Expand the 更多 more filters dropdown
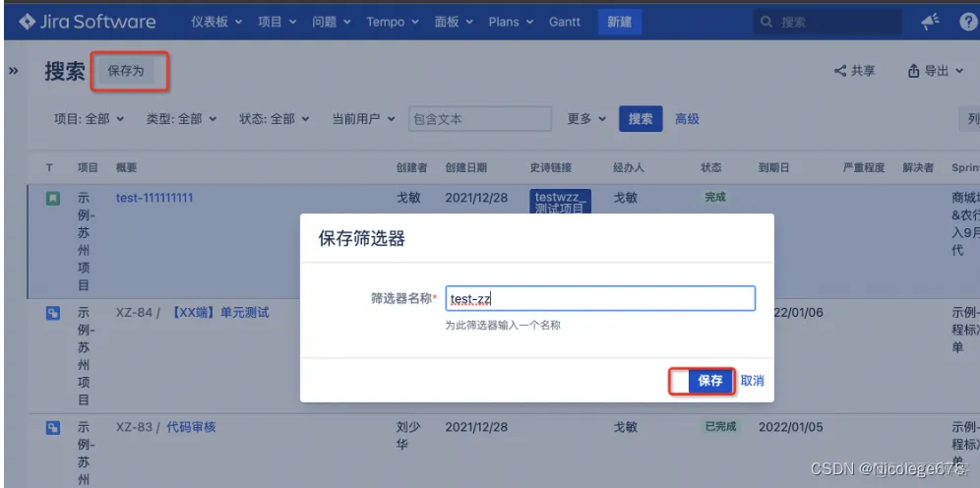 point(586,119)
